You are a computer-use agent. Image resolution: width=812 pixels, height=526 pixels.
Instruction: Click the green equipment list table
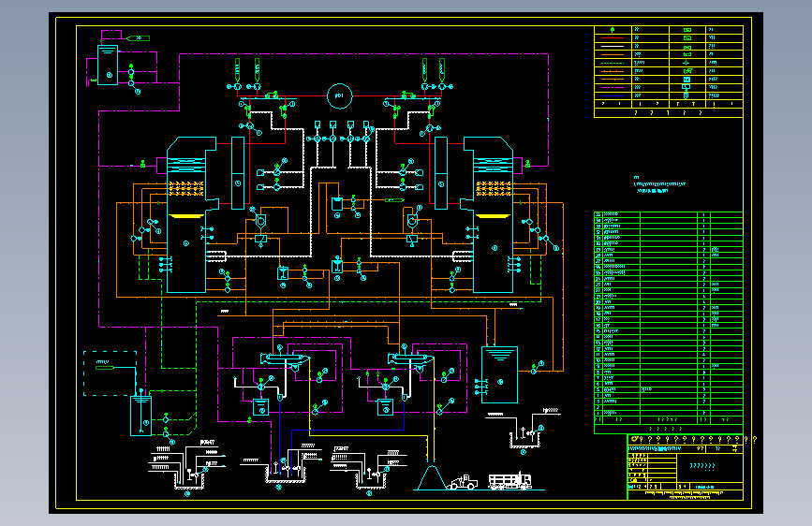point(669,323)
